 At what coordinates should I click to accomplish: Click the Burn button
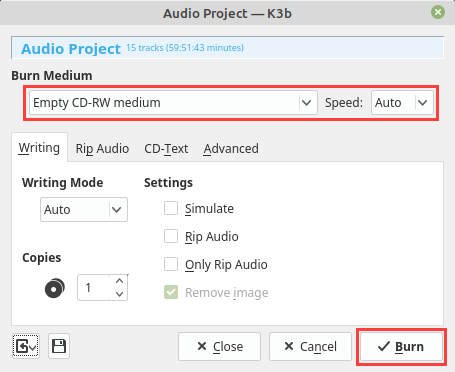(401, 347)
